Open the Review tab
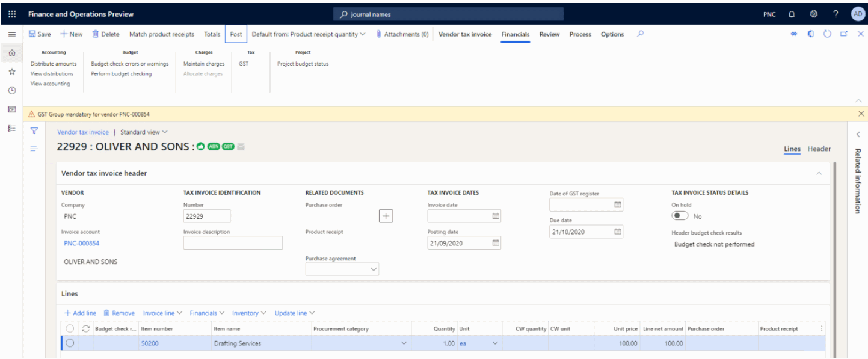The image size is (868, 359). pyautogui.click(x=549, y=34)
